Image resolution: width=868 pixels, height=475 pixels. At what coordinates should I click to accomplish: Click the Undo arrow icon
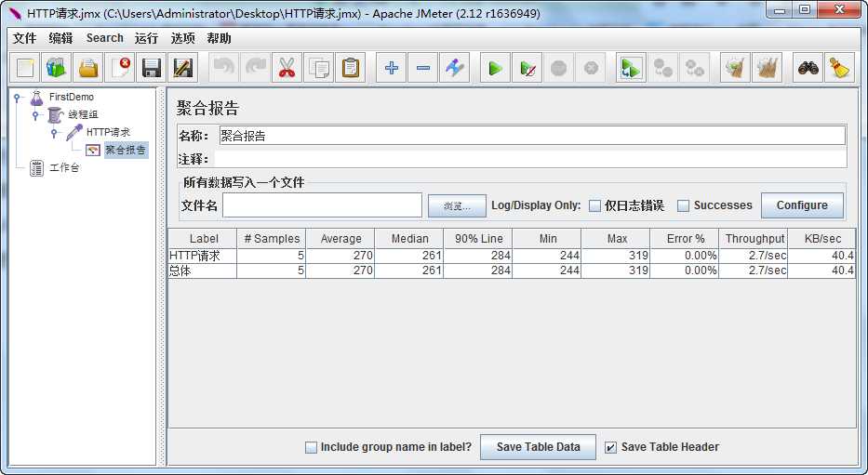coord(223,68)
